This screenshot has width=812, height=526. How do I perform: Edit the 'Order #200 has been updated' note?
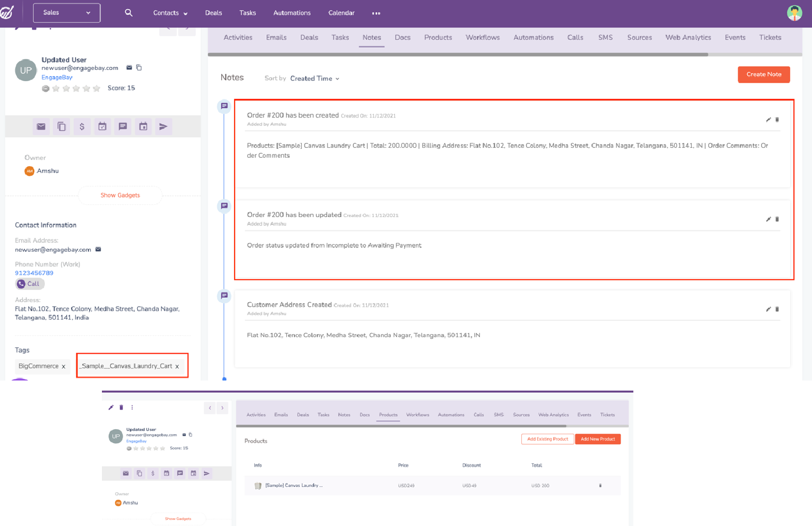(x=768, y=219)
